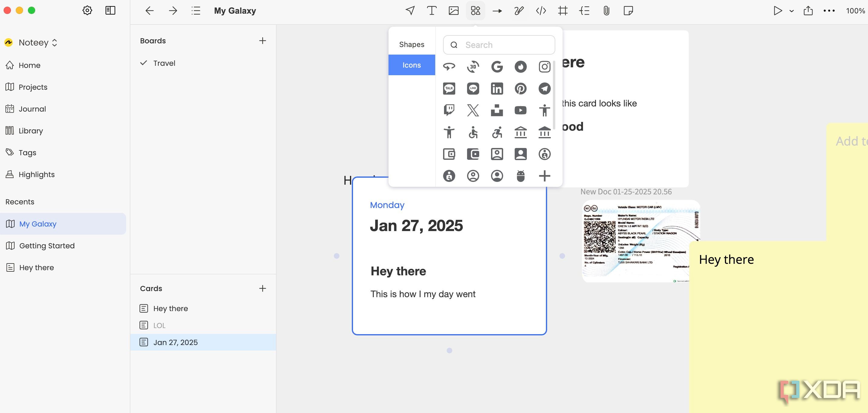868x413 pixels.
Task: Toggle the sidebar panel layout
Action: click(110, 10)
